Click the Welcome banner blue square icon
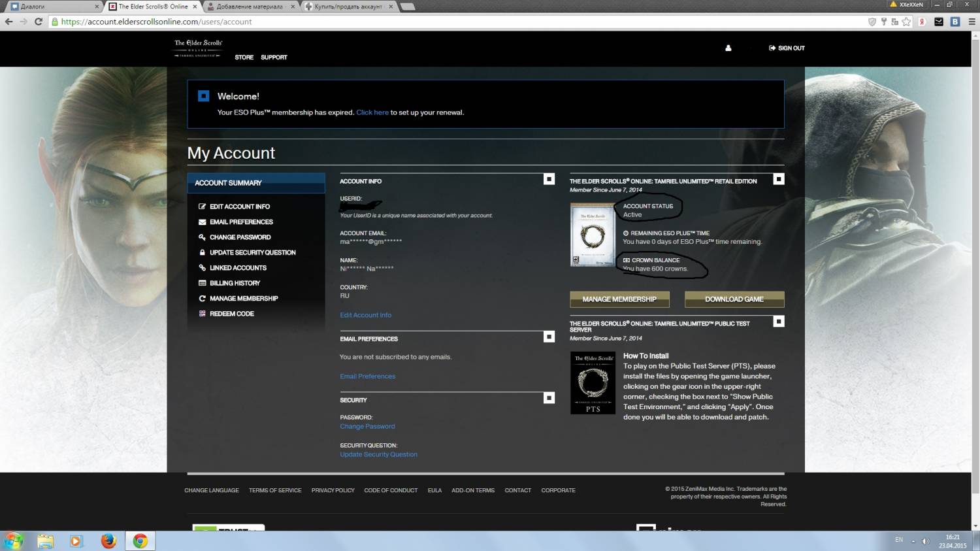The image size is (980, 551). click(x=203, y=96)
